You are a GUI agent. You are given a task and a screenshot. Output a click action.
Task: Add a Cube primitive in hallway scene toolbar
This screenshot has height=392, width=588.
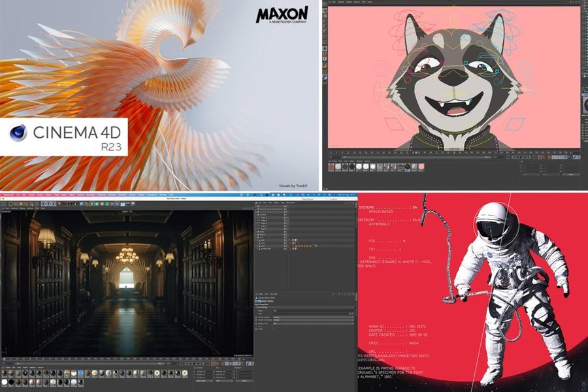click(82, 204)
